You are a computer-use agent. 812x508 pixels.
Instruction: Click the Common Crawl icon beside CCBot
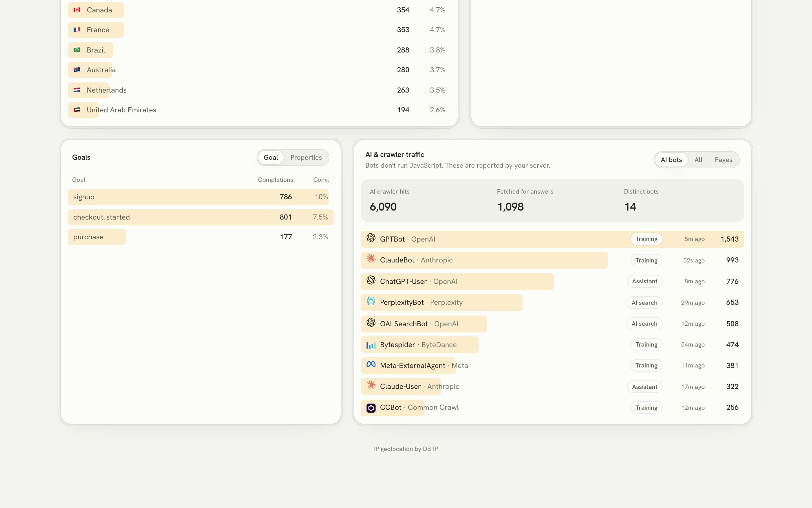tap(371, 408)
